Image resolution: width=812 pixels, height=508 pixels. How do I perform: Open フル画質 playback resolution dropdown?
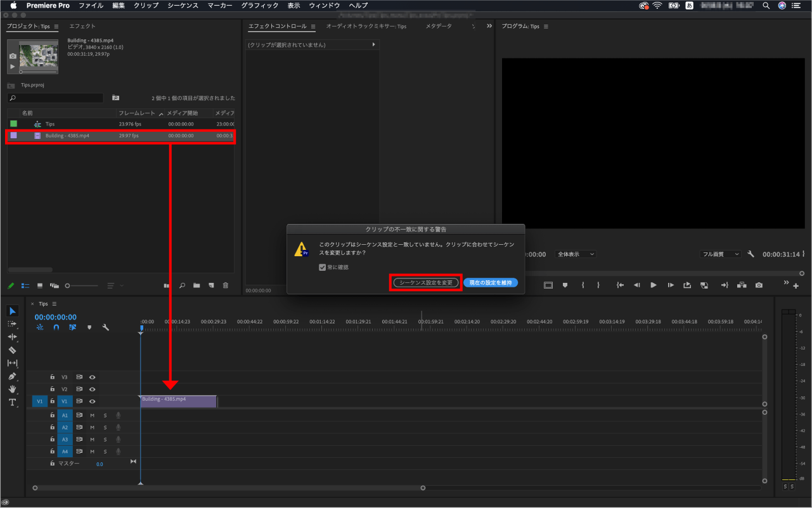[721, 254]
